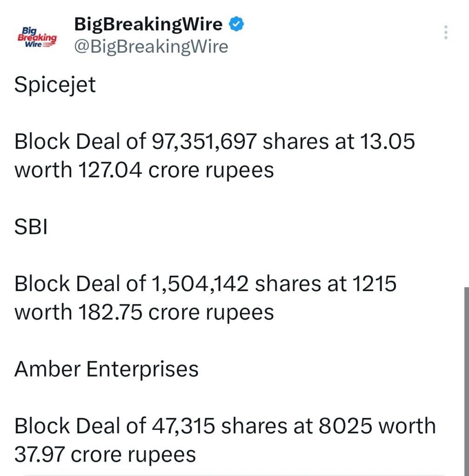The width and height of the screenshot is (469, 476).
Task: Click the blue verified badge
Action: [x=237, y=23]
